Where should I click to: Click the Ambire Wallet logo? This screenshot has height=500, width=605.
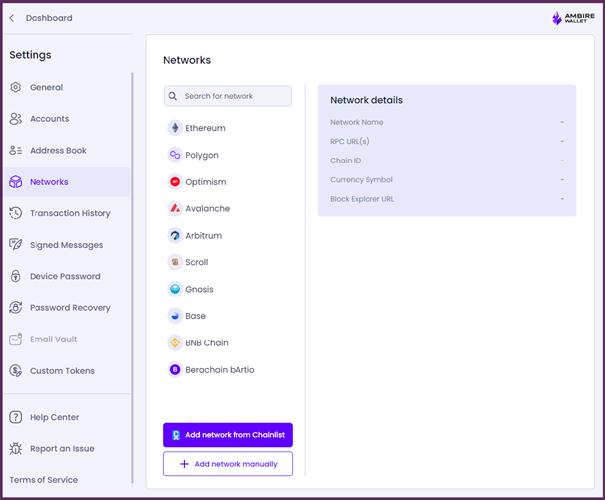pyautogui.click(x=573, y=18)
